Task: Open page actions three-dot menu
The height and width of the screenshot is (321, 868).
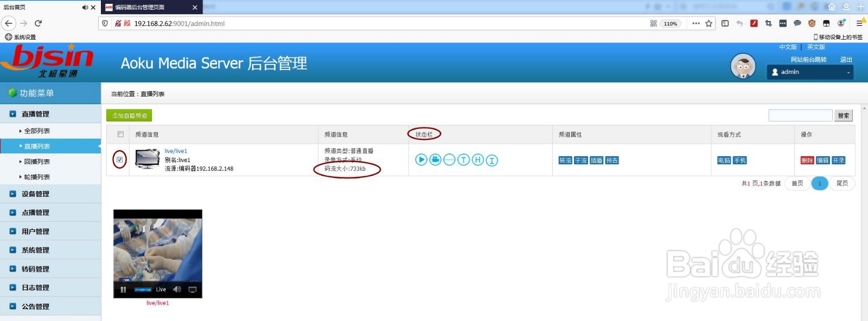Action: pyautogui.click(x=695, y=23)
